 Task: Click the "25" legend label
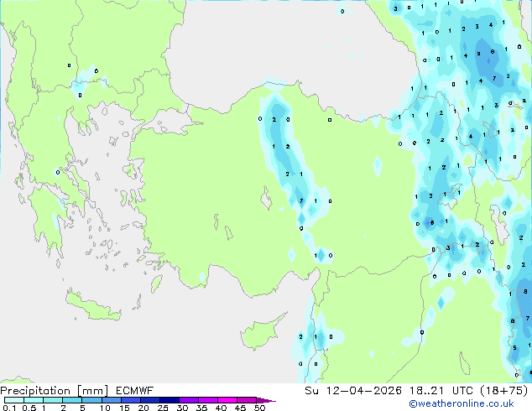point(163,408)
